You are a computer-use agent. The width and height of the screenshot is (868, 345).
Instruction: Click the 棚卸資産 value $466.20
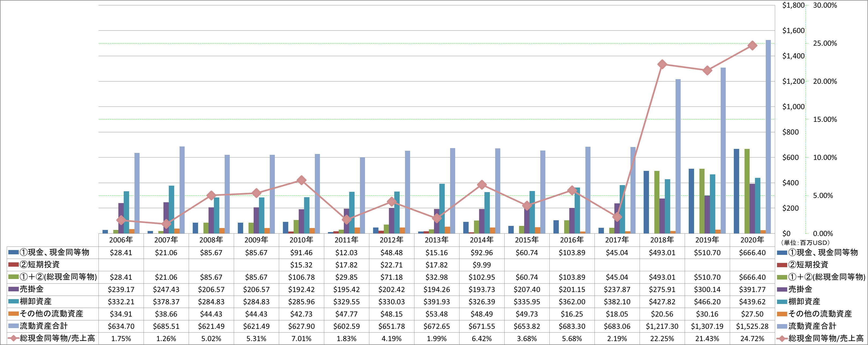[x=707, y=302]
